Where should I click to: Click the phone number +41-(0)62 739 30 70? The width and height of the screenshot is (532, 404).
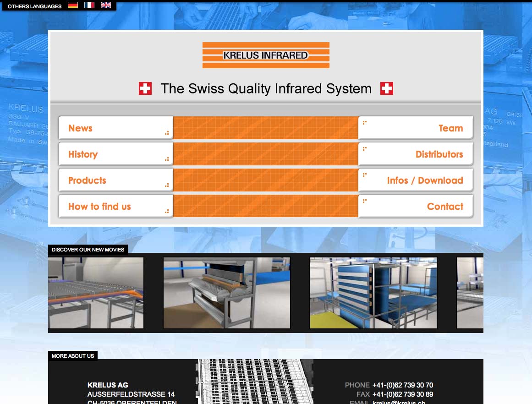(x=403, y=385)
